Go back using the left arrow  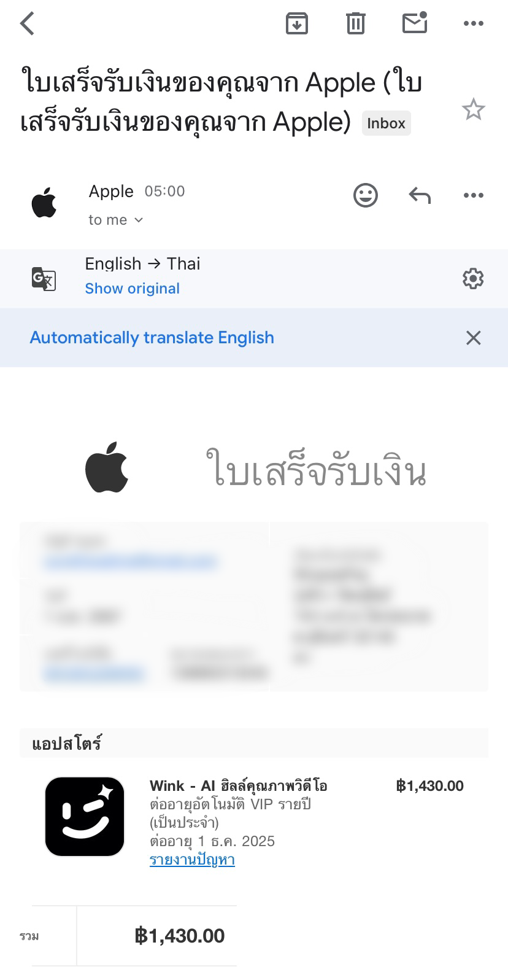click(28, 24)
